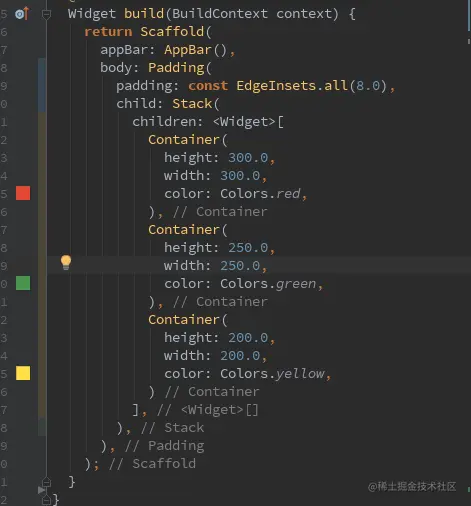The width and height of the screenshot is (471, 506).
Task: Click the word 'build' in method signature
Action: pyautogui.click(x=144, y=14)
